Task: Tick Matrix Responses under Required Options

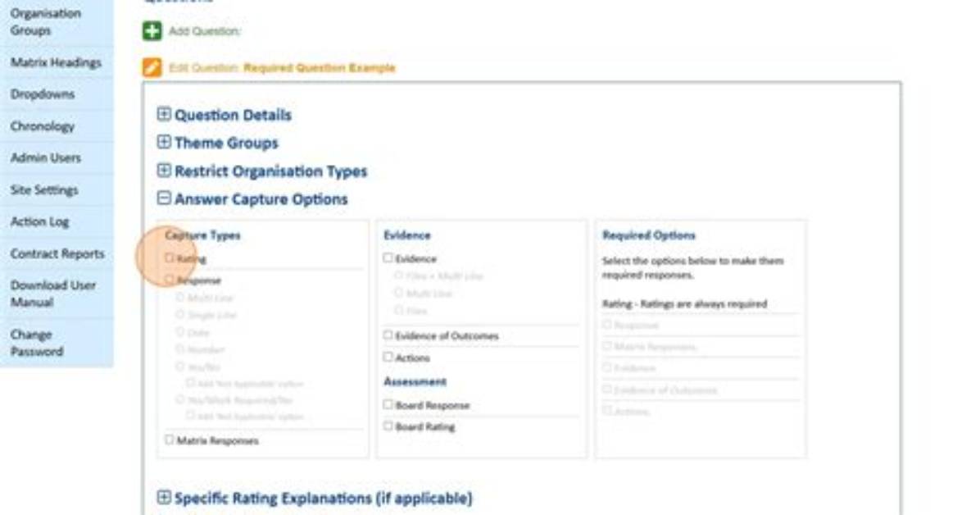Action: [607, 346]
